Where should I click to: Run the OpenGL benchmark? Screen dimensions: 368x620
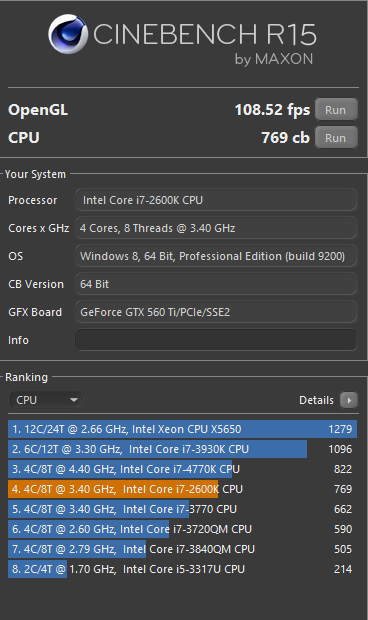click(336, 110)
